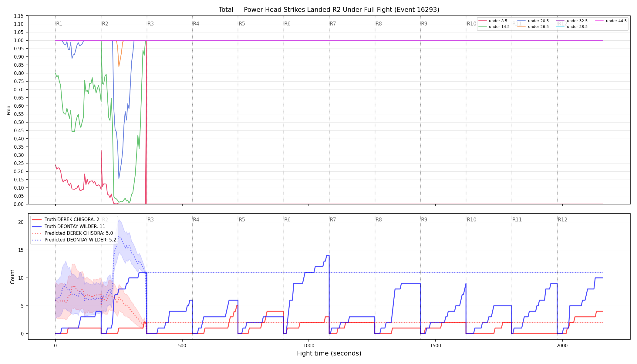This screenshot has height=364, width=637.
Task: Click the R7 round marker in the Count chart
Action: (x=333, y=220)
